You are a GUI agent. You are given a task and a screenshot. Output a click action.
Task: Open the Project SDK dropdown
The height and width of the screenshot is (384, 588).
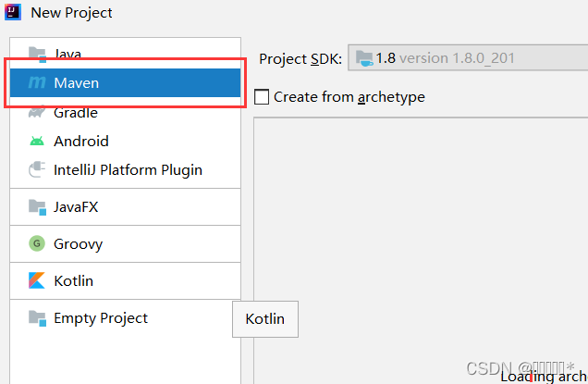[468, 57]
